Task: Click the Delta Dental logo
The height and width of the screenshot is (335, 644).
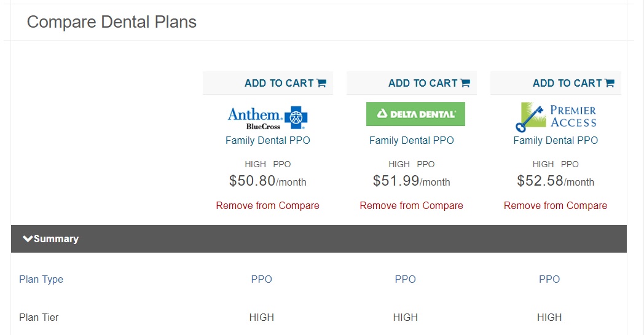Action: click(415, 114)
